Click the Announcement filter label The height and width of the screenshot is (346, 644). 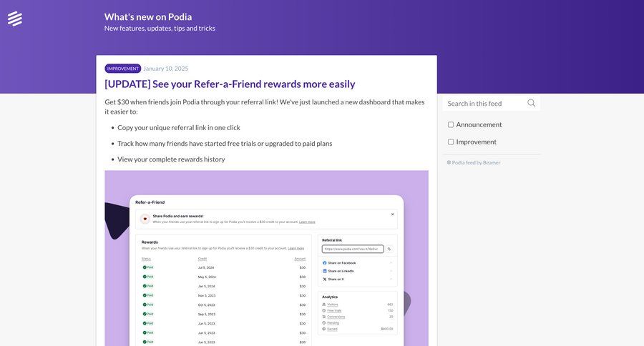coord(479,125)
